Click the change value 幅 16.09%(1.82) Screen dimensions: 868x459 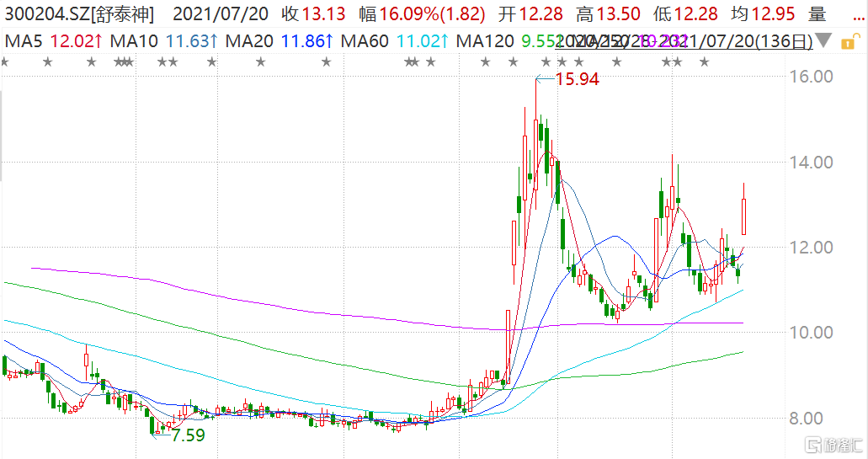[x=422, y=13]
